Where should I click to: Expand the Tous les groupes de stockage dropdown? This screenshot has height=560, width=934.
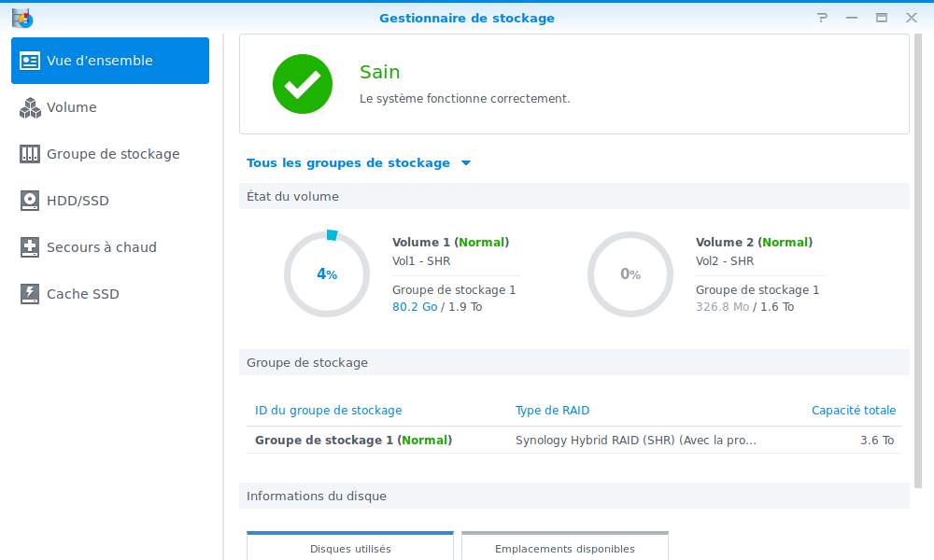(x=348, y=163)
